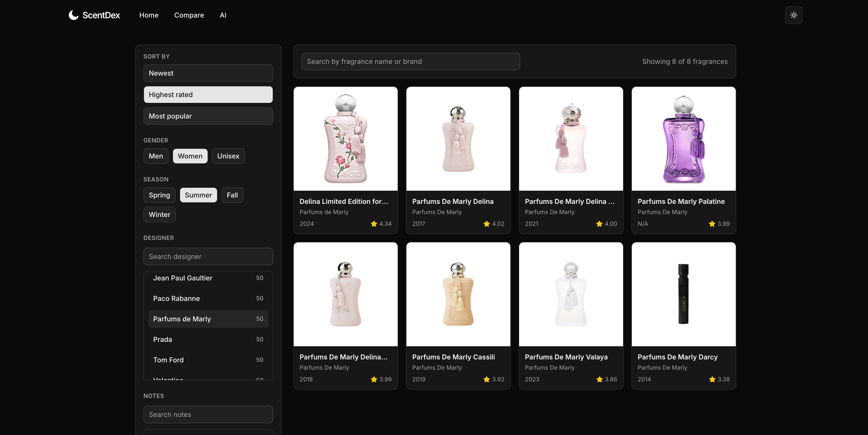868x435 pixels.
Task: Sort by Most popular
Action: pyautogui.click(x=208, y=116)
